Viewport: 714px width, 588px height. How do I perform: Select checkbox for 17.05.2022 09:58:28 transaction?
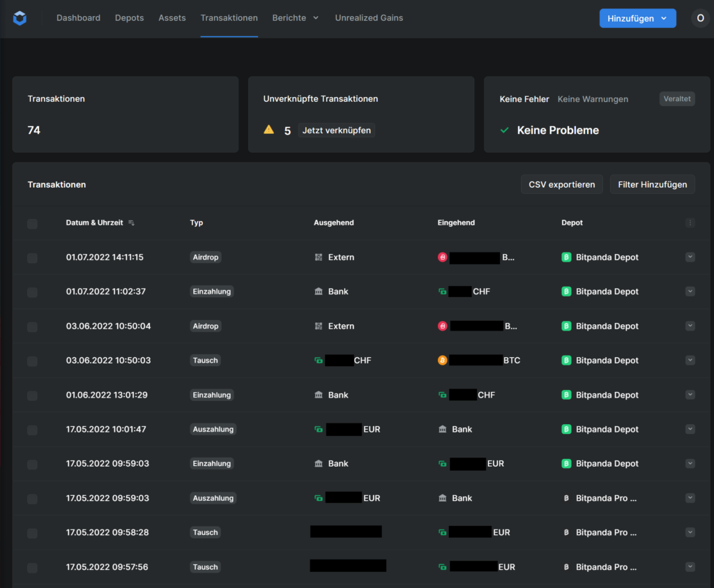[x=32, y=534]
